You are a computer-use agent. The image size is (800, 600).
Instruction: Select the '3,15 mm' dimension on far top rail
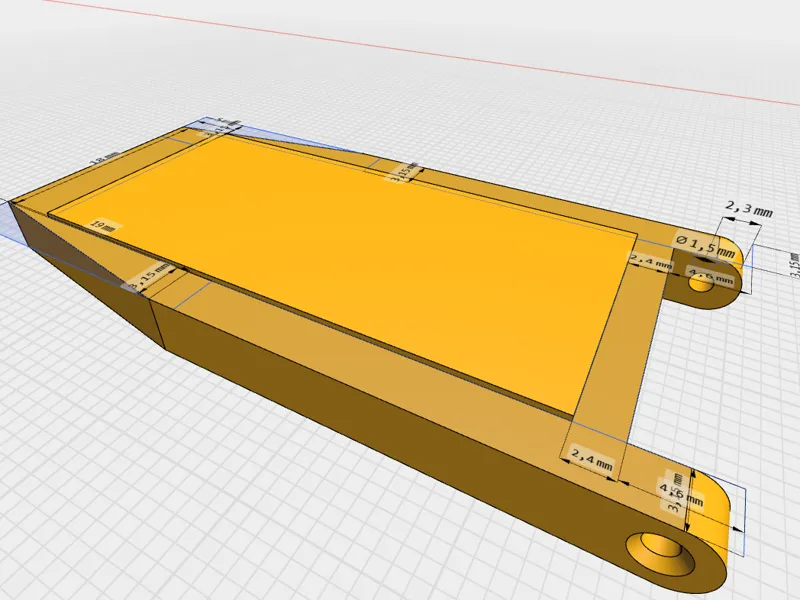click(x=405, y=172)
